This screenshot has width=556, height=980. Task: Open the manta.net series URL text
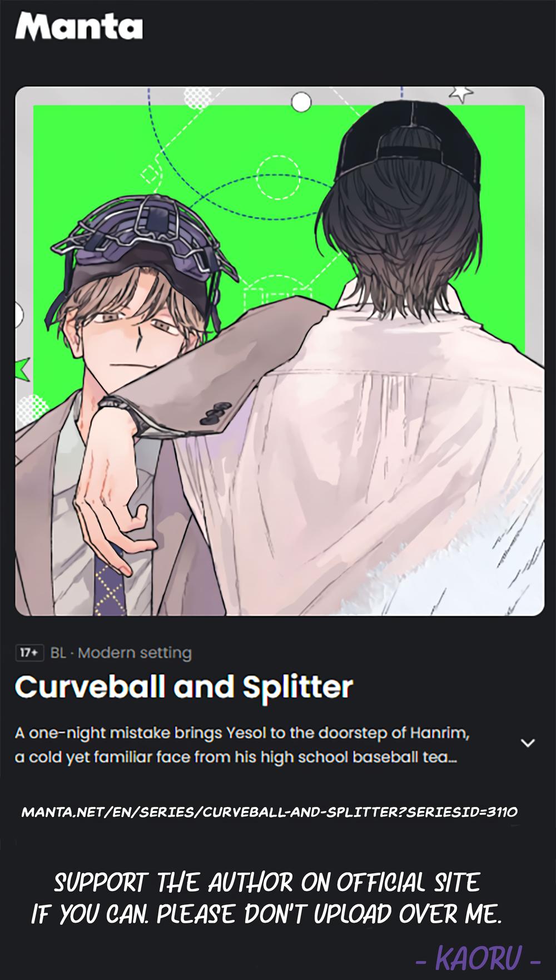coord(269,812)
